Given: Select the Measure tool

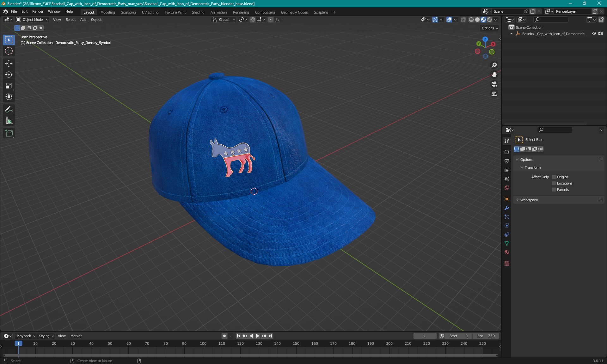Looking at the screenshot, I should (x=9, y=121).
